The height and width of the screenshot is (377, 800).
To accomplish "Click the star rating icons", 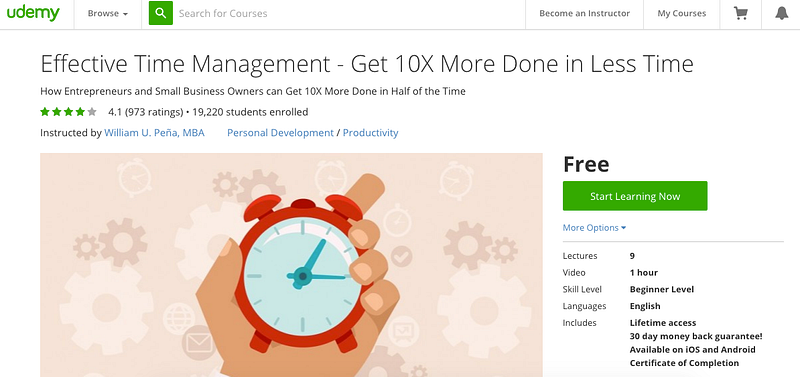I will 68,112.
